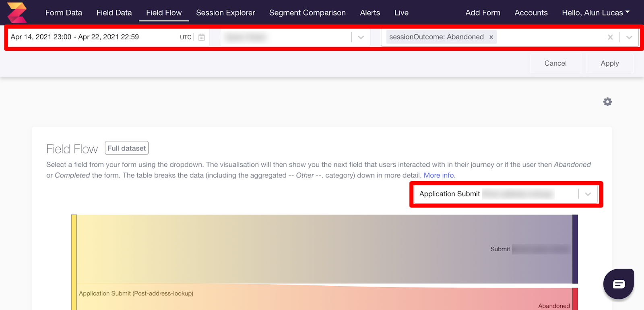Open the Live tab
The height and width of the screenshot is (310, 644).
[401, 12]
